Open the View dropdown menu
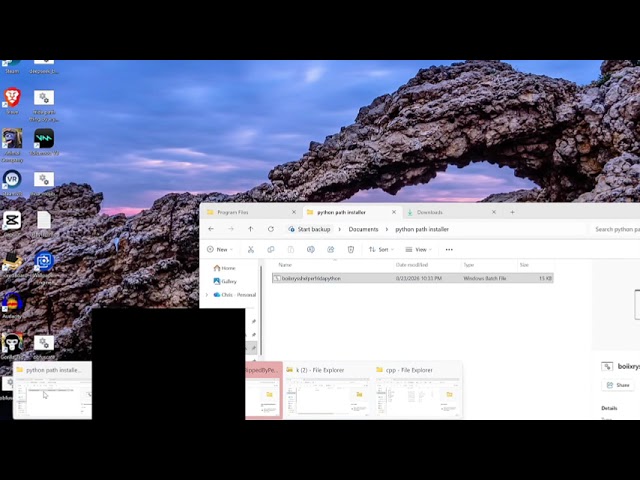 coord(418,249)
